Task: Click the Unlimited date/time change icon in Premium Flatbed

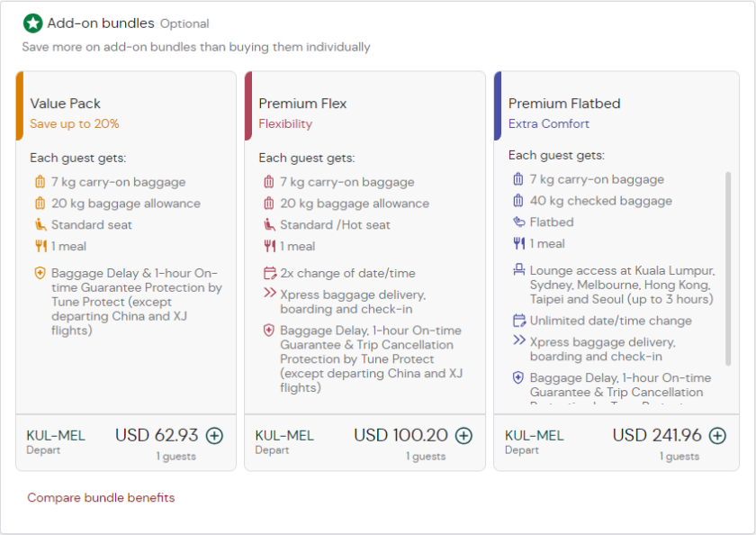Action: coord(518,320)
